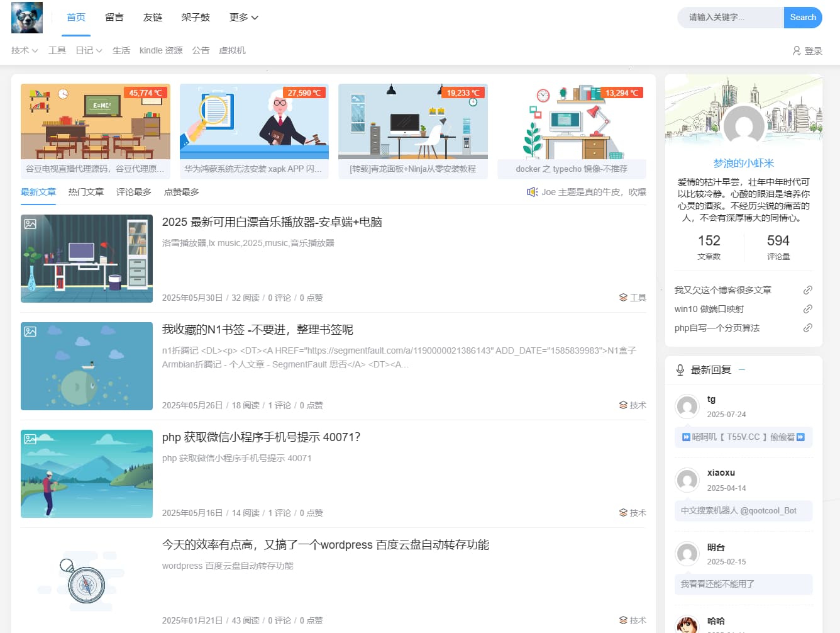Click the link icon beside 我又欠这个博客很多文章
The width and height of the screenshot is (840, 633).
(807, 290)
